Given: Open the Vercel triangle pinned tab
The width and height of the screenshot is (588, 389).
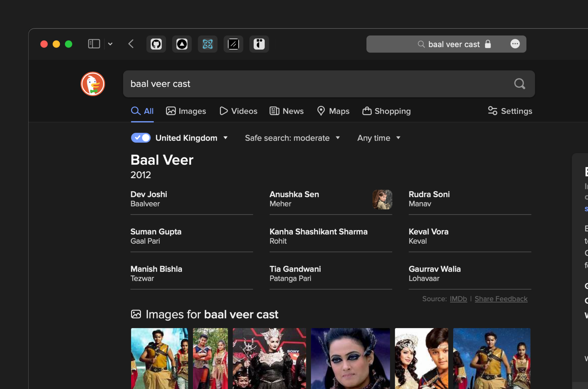Looking at the screenshot, I should [182, 44].
